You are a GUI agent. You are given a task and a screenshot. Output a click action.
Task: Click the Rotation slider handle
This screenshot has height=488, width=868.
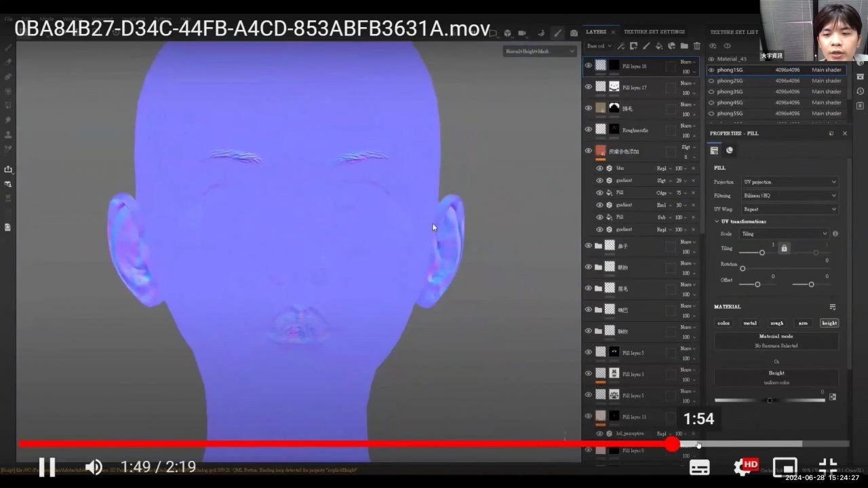[x=743, y=269]
